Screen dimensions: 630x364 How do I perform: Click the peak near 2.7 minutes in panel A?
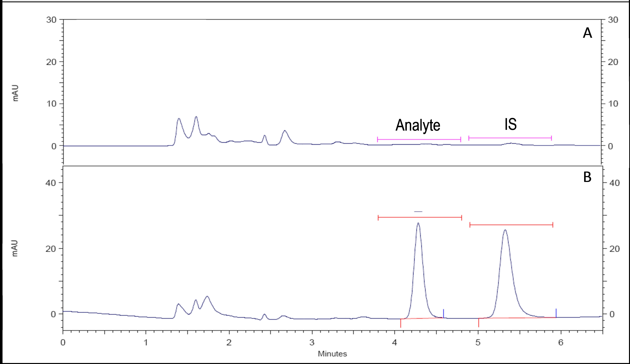click(x=285, y=131)
